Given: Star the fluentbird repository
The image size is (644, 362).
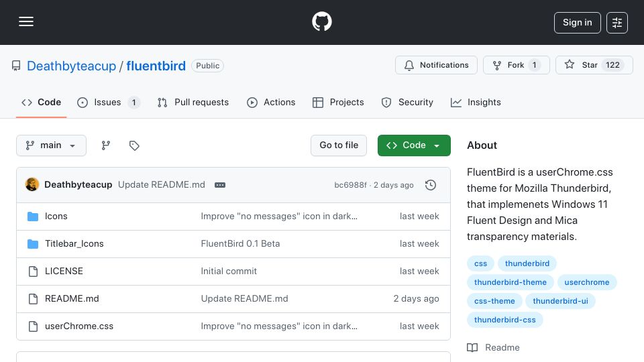Looking at the screenshot, I should (x=594, y=65).
